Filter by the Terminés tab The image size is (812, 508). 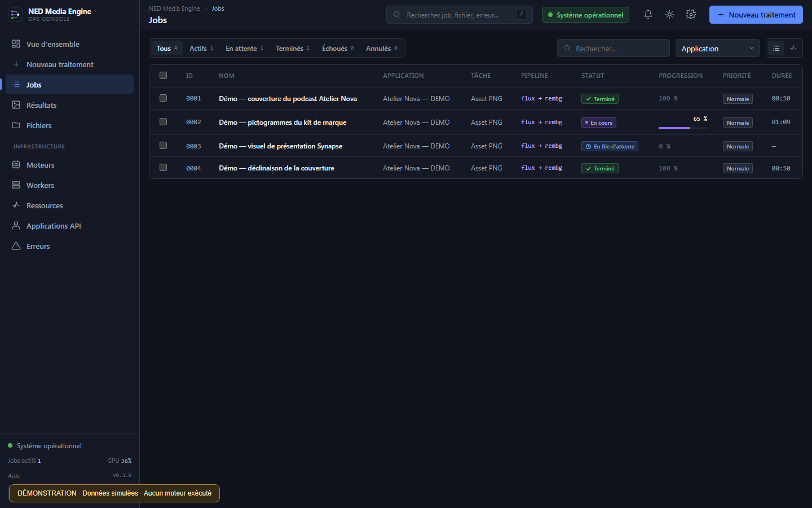(293, 49)
